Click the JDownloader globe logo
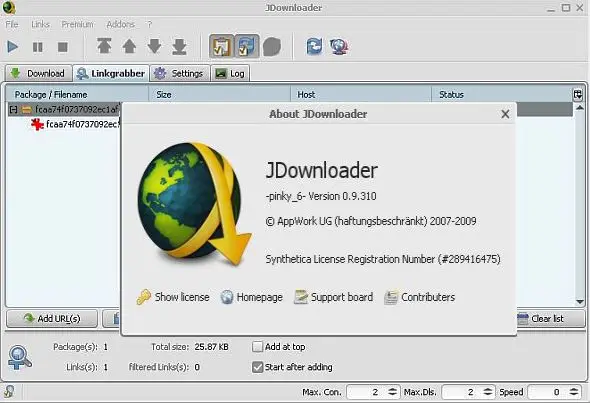The width and height of the screenshot is (590, 403). pyautogui.click(x=195, y=204)
